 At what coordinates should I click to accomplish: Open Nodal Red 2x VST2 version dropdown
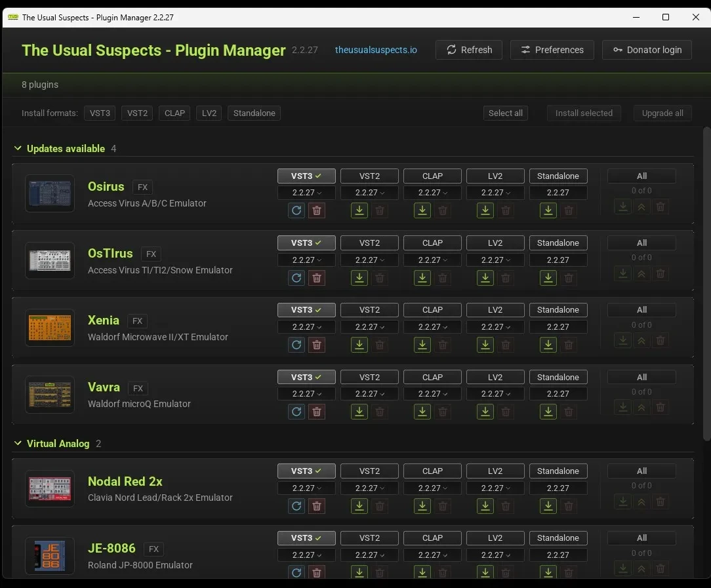369,488
